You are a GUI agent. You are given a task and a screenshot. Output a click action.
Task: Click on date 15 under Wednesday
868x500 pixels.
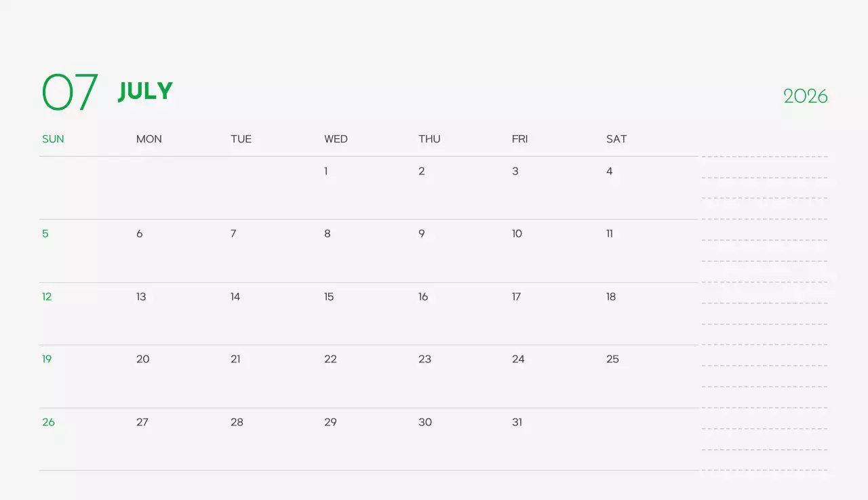pos(329,297)
